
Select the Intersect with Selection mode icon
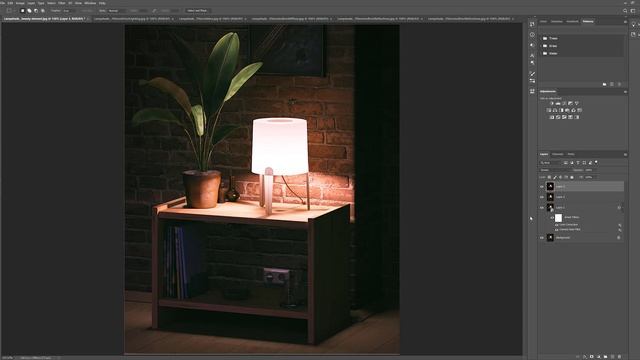pos(43,11)
